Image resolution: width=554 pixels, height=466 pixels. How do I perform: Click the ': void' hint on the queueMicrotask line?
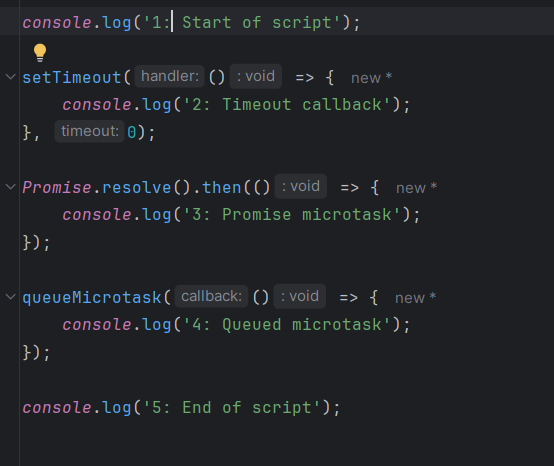[x=300, y=296]
